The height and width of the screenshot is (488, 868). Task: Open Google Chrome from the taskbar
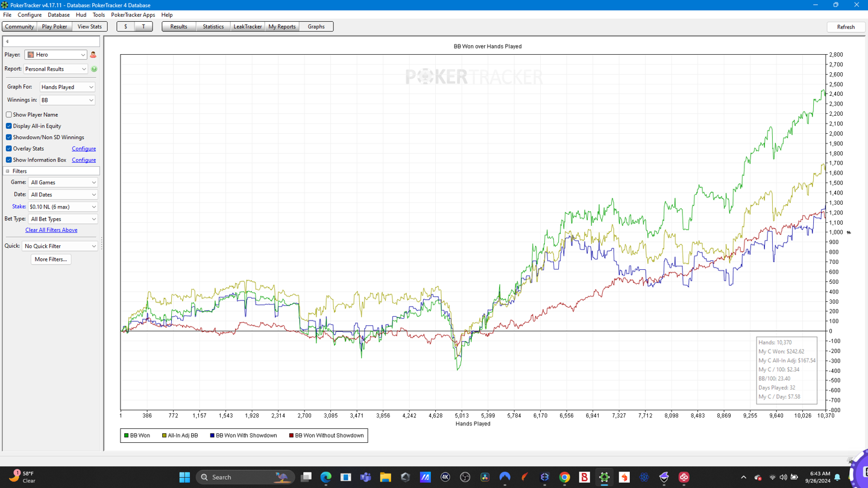pos(564,477)
